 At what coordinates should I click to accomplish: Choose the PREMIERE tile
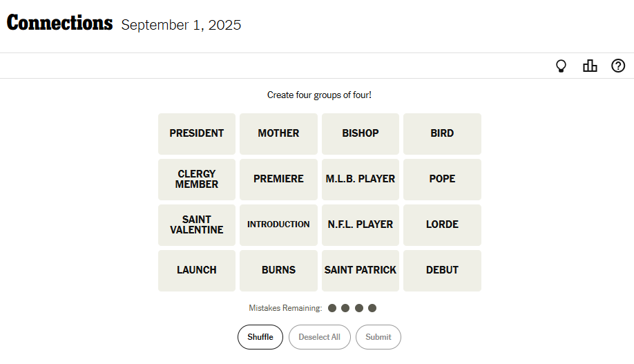click(278, 179)
